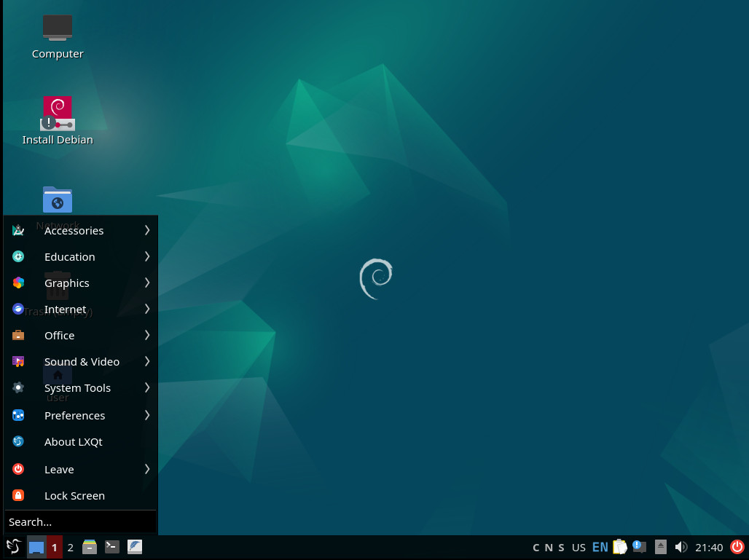The image size is (749, 560).
Task: Switch to virtual desktop 2
Action: (70, 547)
